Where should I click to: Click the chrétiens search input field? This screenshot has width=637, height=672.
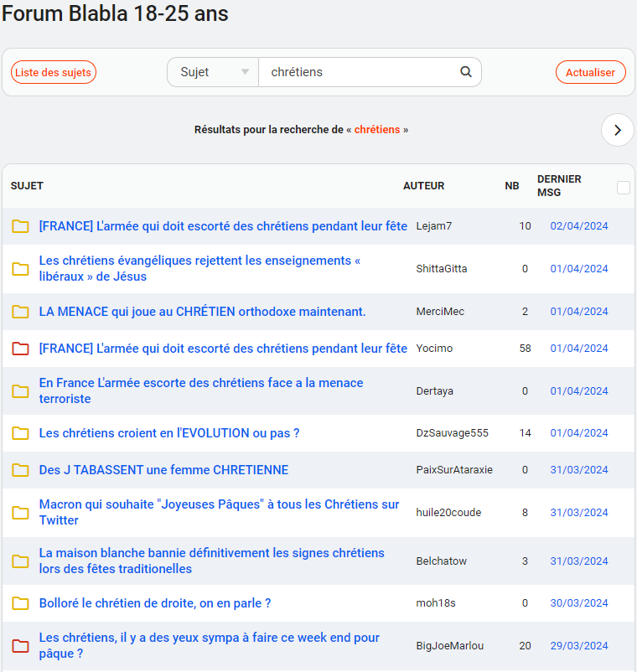[360, 72]
